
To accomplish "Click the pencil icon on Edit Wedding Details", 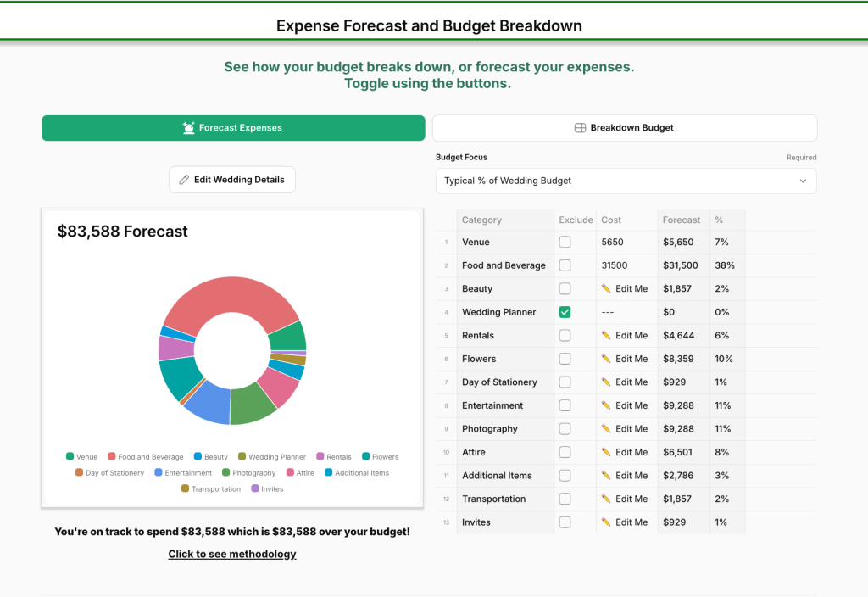I will pyautogui.click(x=184, y=180).
